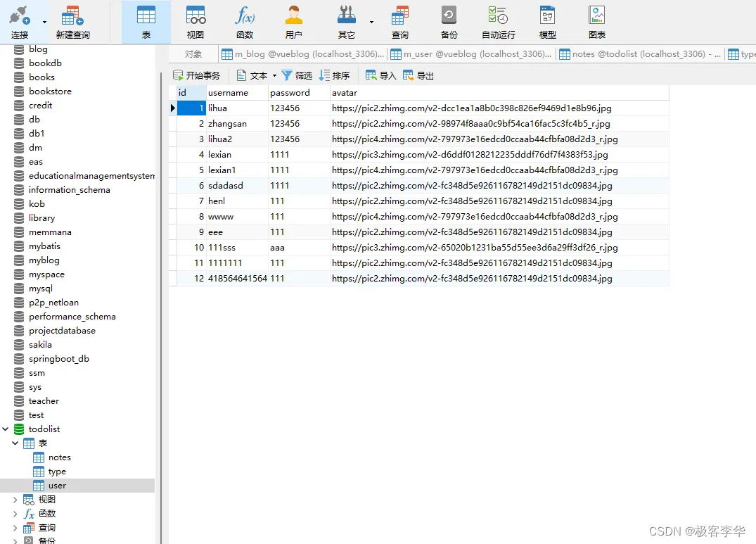
Task: Open the 文本 text view dropdown
Action: [x=257, y=75]
